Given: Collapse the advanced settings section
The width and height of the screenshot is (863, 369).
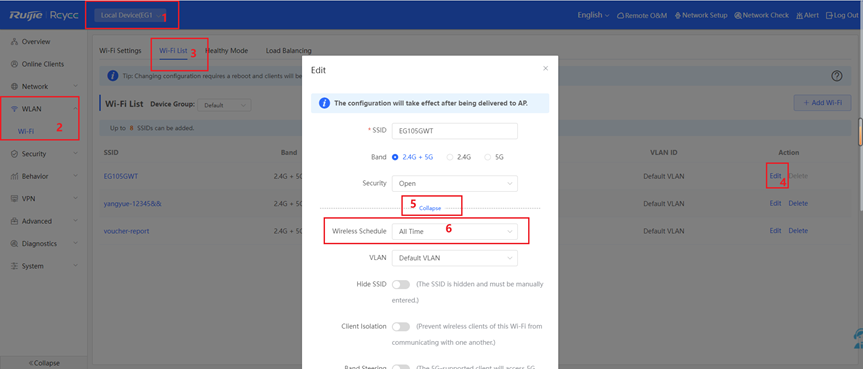Looking at the screenshot, I should click(430, 209).
